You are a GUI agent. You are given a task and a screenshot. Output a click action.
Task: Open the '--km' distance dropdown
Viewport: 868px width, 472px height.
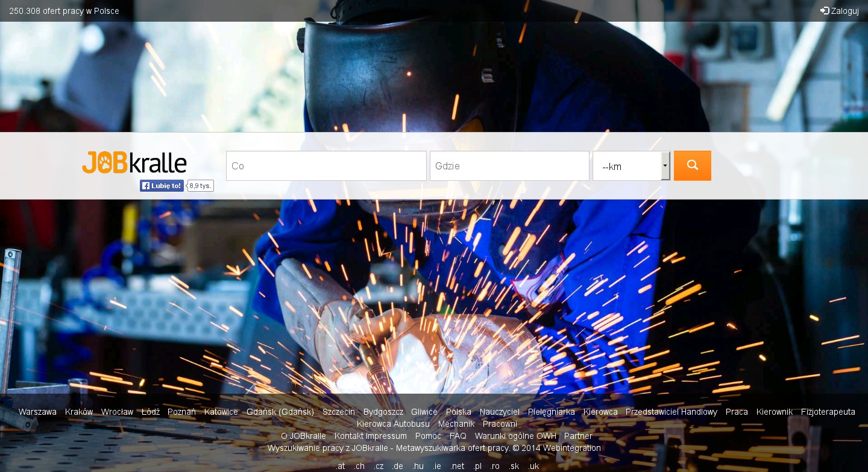631,166
